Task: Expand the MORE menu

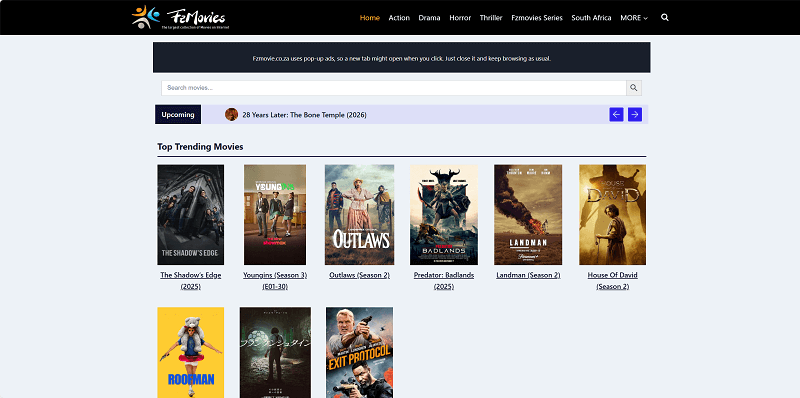Action: point(634,18)
